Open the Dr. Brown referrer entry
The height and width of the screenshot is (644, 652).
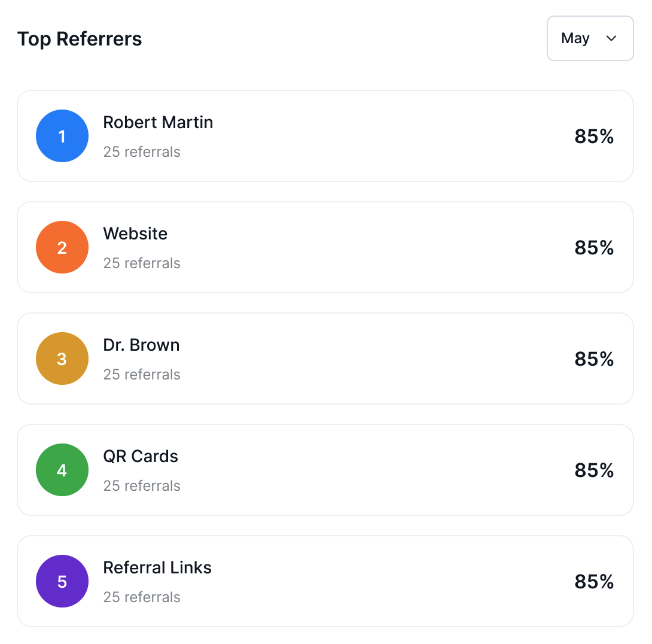[x=141, y=345]
